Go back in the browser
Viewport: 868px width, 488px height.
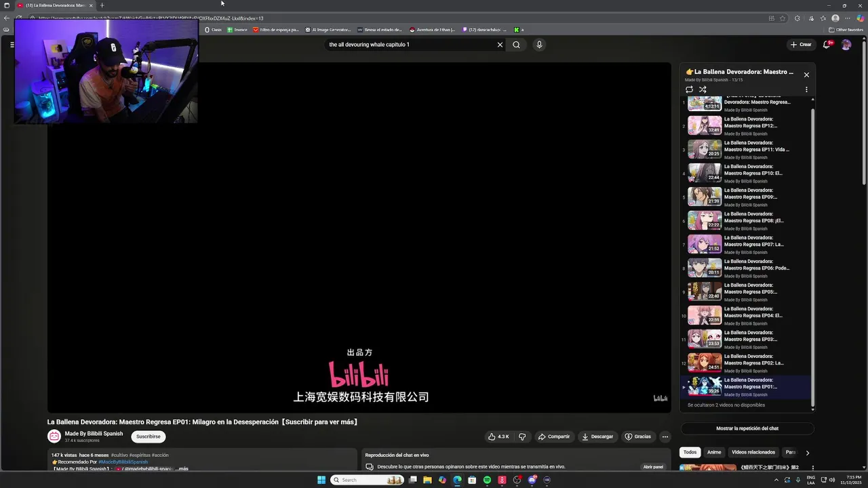click(x=7, y=18)
